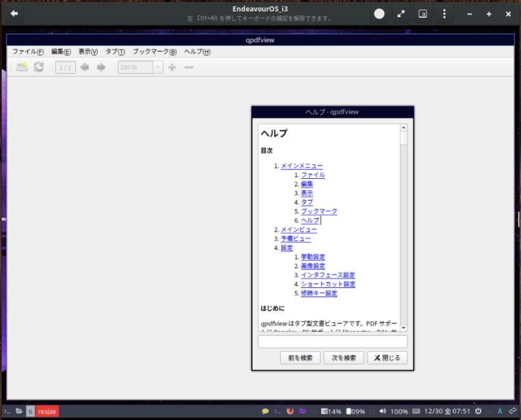Click the network arrows icon in i3 bar

513,411
